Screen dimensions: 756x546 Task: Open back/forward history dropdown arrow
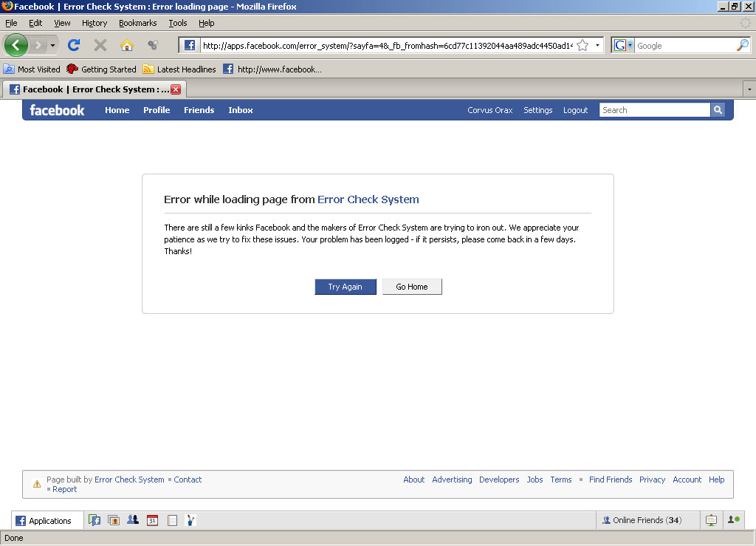(x=53, y=45)
